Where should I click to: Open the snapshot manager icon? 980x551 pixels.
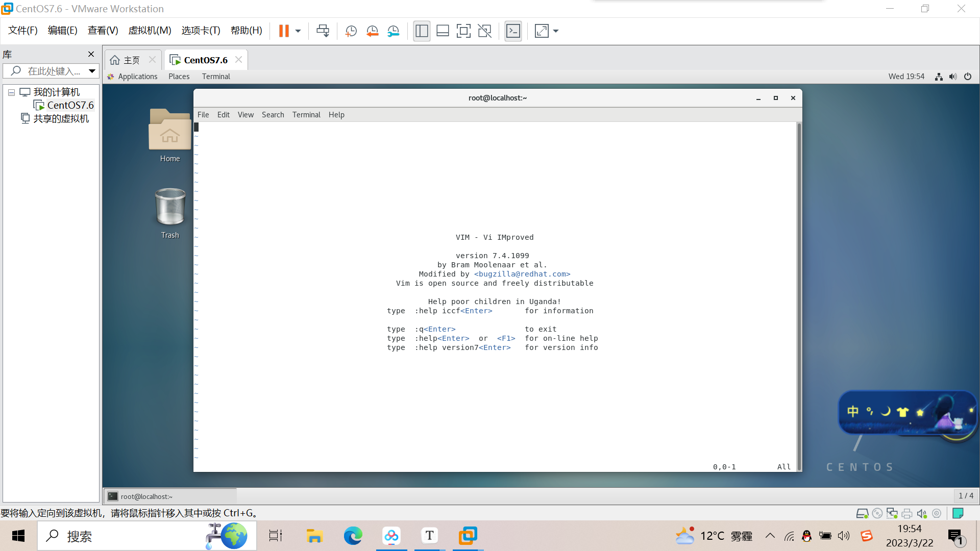[393, 31]
